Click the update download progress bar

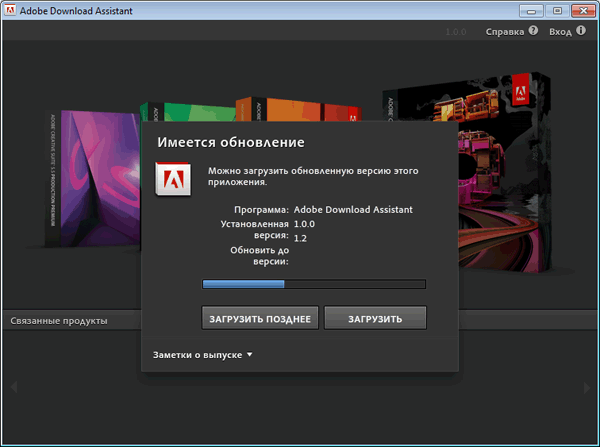314,284
